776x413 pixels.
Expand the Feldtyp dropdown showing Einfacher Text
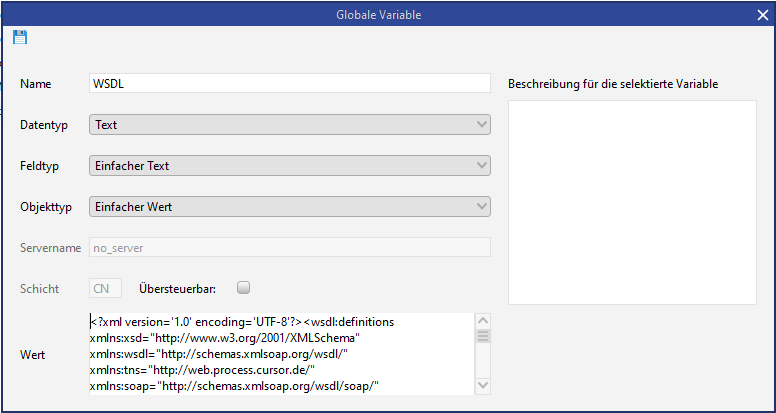point(290,165)
